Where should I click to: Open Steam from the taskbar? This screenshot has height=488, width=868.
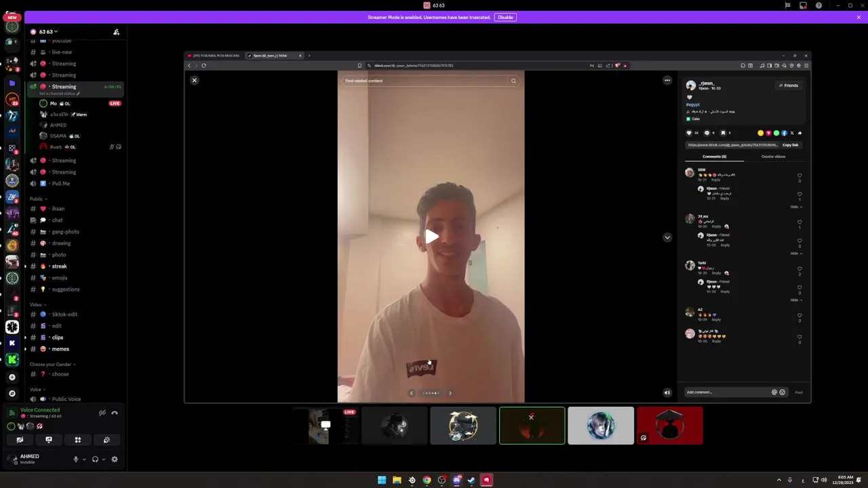[471, 480]
